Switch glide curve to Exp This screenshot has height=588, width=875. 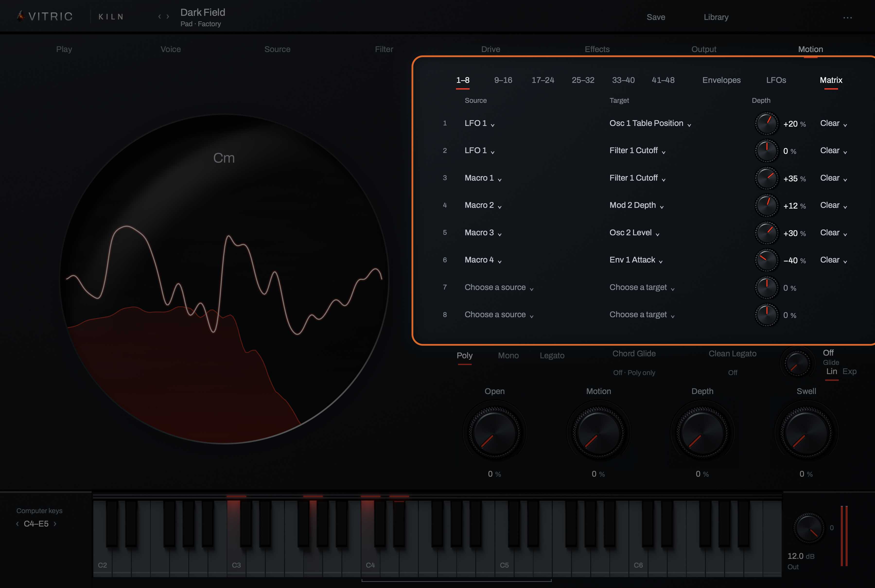tap(849, 371)
